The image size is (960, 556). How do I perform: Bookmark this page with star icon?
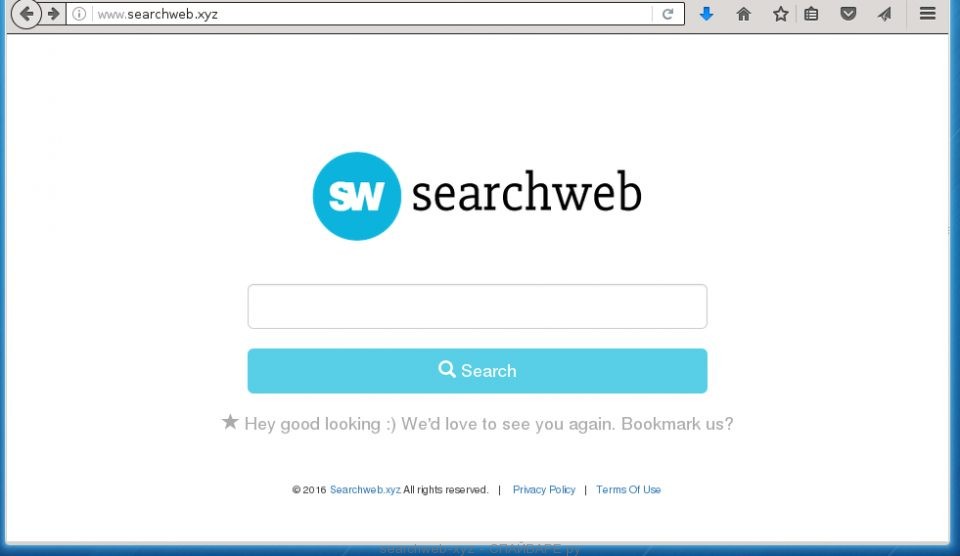pyautogui.click(x=780, y=13)
